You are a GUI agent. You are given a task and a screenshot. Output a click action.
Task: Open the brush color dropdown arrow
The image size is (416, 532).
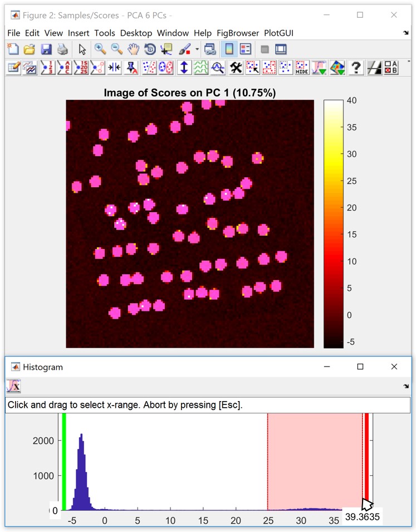click(197, 50)
